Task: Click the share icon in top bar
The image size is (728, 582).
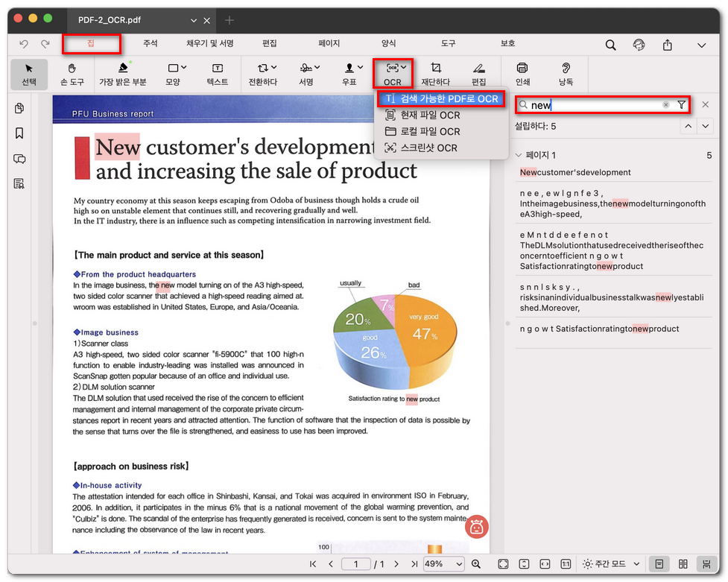Action: tap(668, 45)
